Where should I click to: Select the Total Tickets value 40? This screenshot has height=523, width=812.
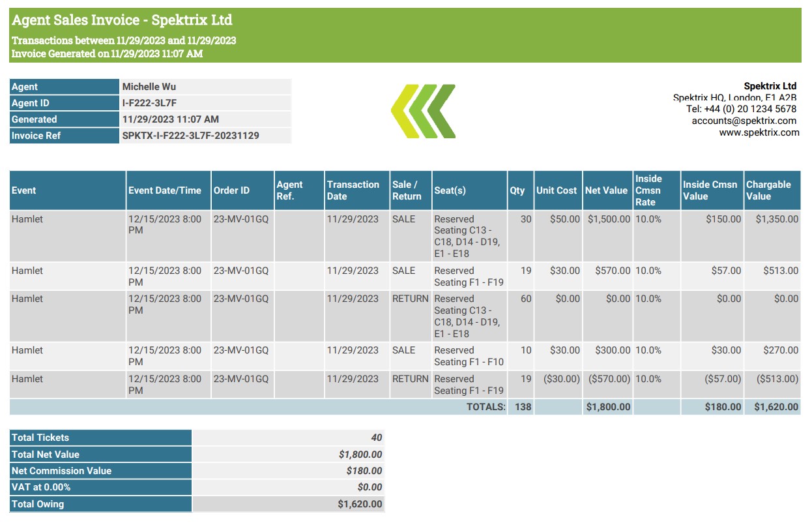376,438
